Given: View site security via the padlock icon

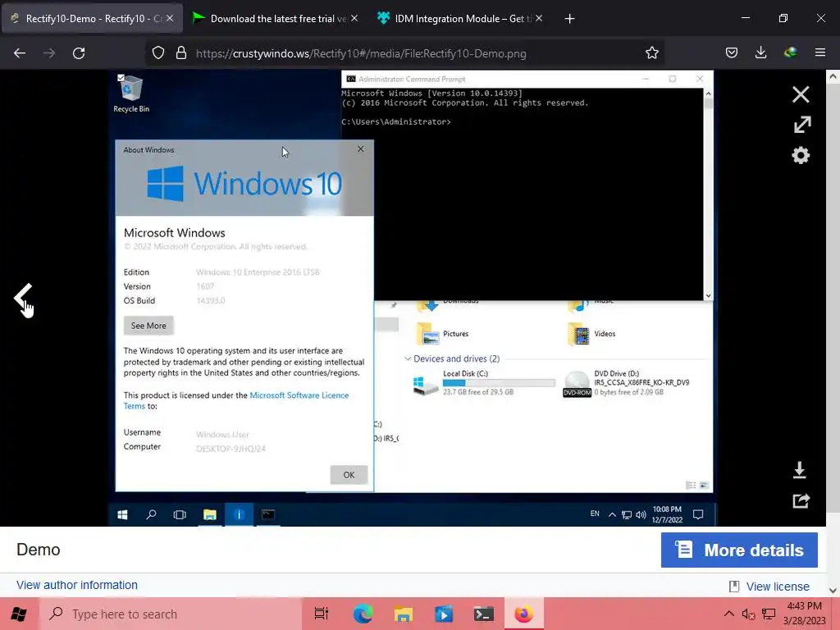Looking at the screenshot, I should point(181,53).
